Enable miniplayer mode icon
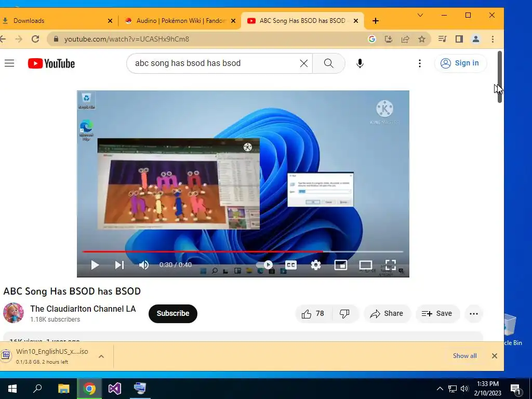The image size is (532, 399). [x=341, y=265]
